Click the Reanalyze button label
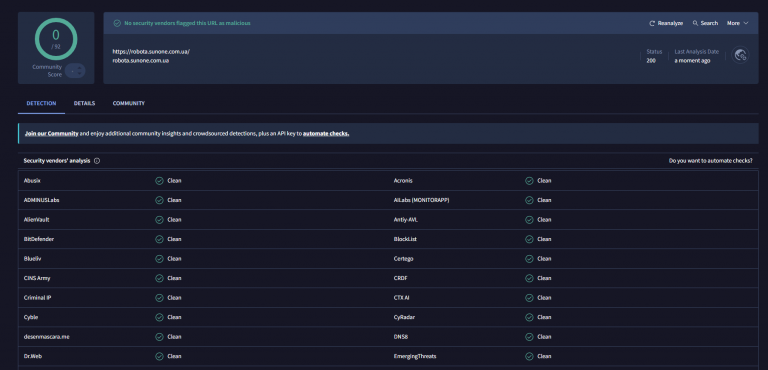Screen dimensions: 768x370 click(x=670, y=23)
